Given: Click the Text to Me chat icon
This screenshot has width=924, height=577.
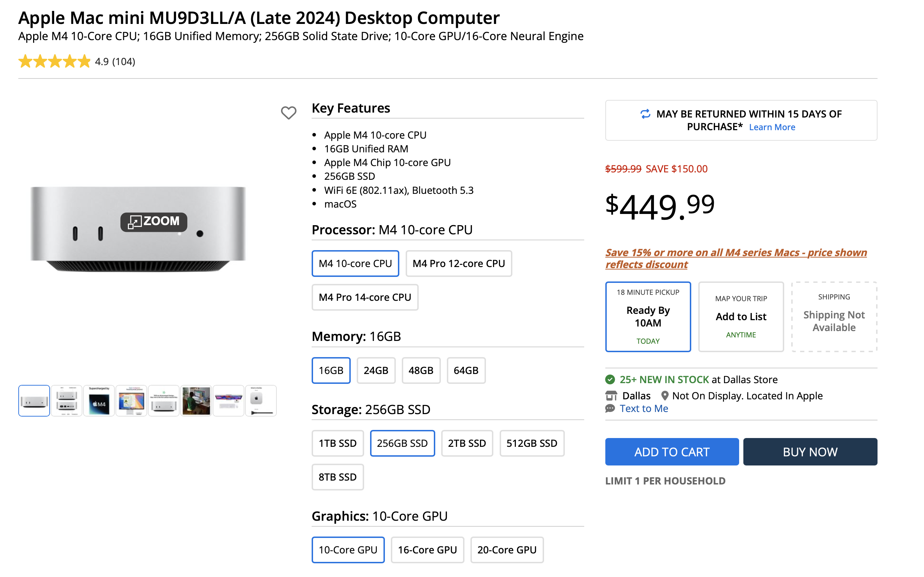Looking at the screenshot, I should coord(610,408).
